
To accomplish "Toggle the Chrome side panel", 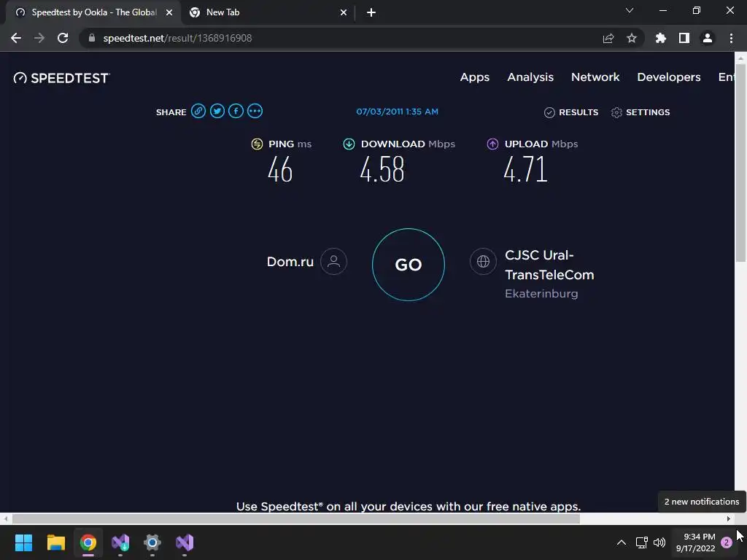I will 684,38.
